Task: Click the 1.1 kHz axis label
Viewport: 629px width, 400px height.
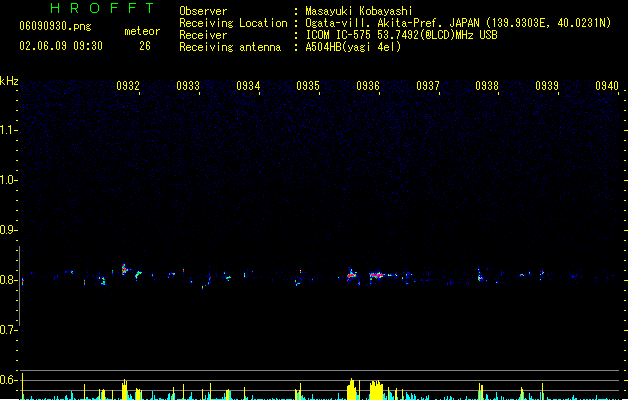Action: point(8,130)
